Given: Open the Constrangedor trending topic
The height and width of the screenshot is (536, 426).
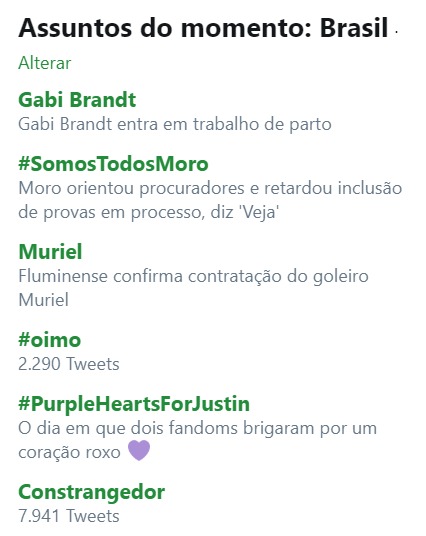Looking at the screenshot, I should [x=92, y=492].
